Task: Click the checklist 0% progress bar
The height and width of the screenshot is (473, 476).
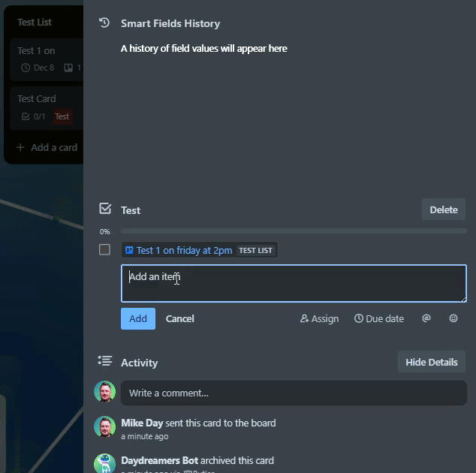Action: coord(294,231)
